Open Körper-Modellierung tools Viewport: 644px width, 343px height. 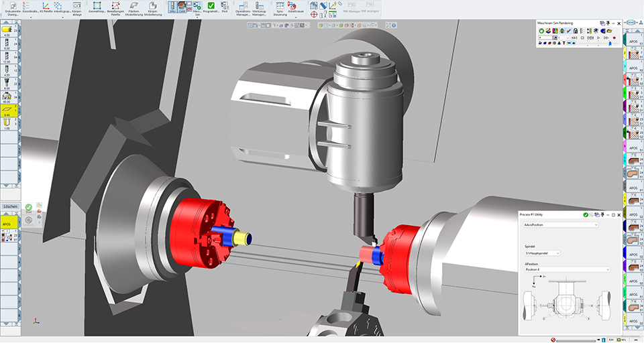[x=152, y=8]
